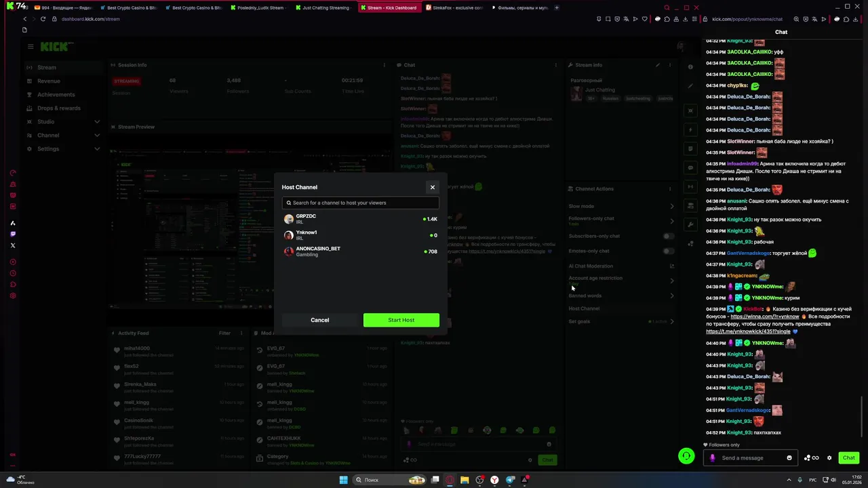Click GRPZDC channel avatar
Viewport: 868px width, 488px height.
tap(289, 219)
